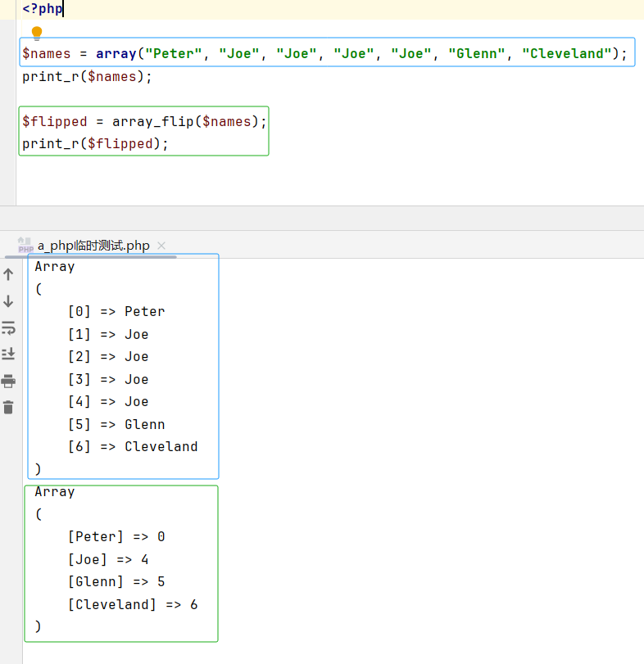Image resolution: width=644 pixels, height=664 pixels.
Task: Click the [4] => Joe output line
Action: [x=108, y=401]
